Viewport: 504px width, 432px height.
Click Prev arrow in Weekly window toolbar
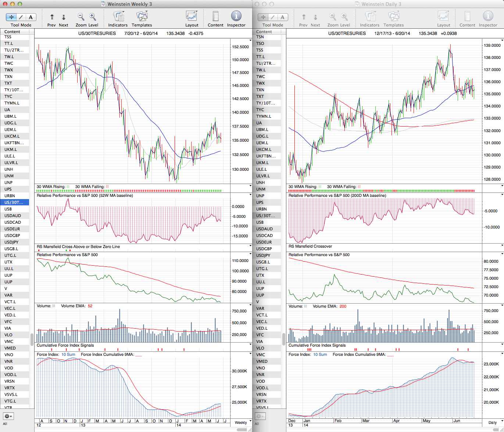(x=52, y=17)
